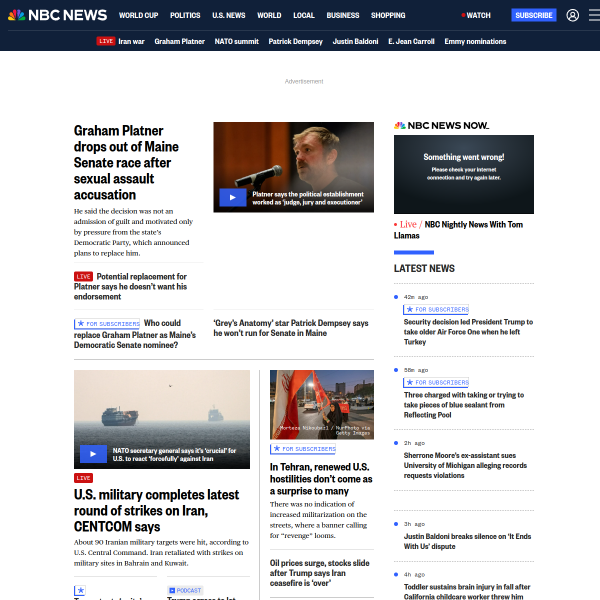
Task: Open the Business section
Action: pyautogui.click(x=343, y=15)
